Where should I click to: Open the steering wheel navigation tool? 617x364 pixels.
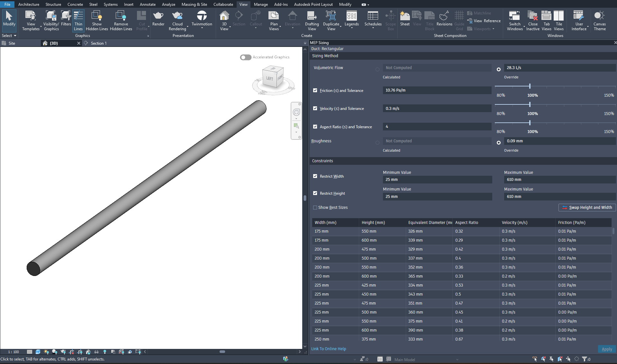(296, 112)
